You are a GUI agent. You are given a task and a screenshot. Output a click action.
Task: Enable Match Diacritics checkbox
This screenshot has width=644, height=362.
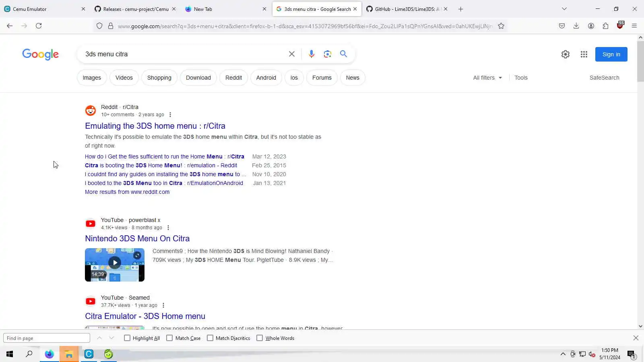point(210,338)
